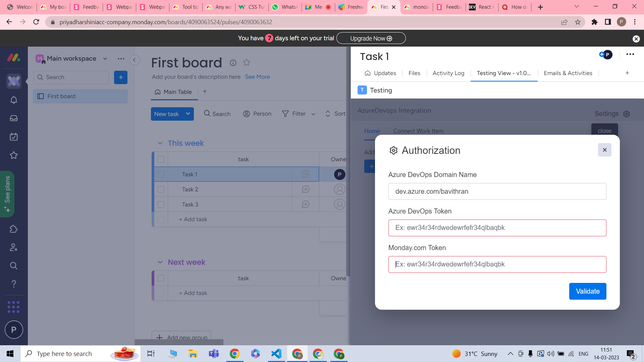The width and height of the screenshot is (644, 362).
Task: Open Emails & Activities tab
Action: (x=568, y=73)
